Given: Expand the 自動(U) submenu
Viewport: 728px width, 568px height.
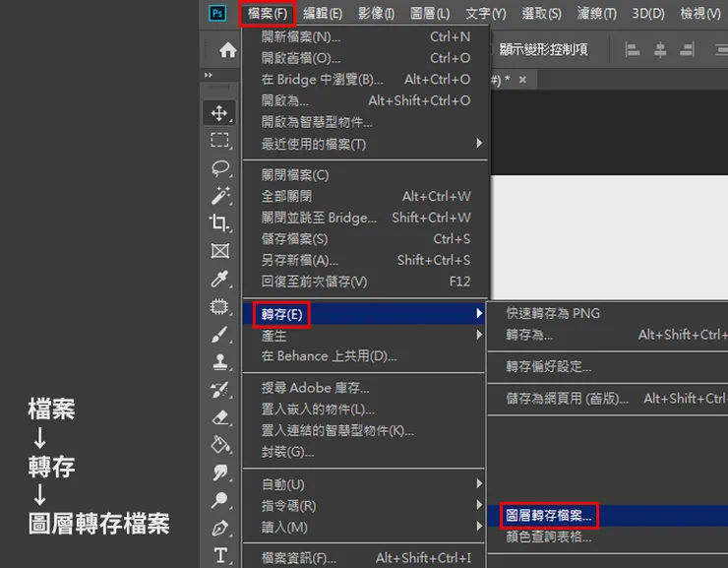Looking at the screenshot, I should (x=364, y=484).
